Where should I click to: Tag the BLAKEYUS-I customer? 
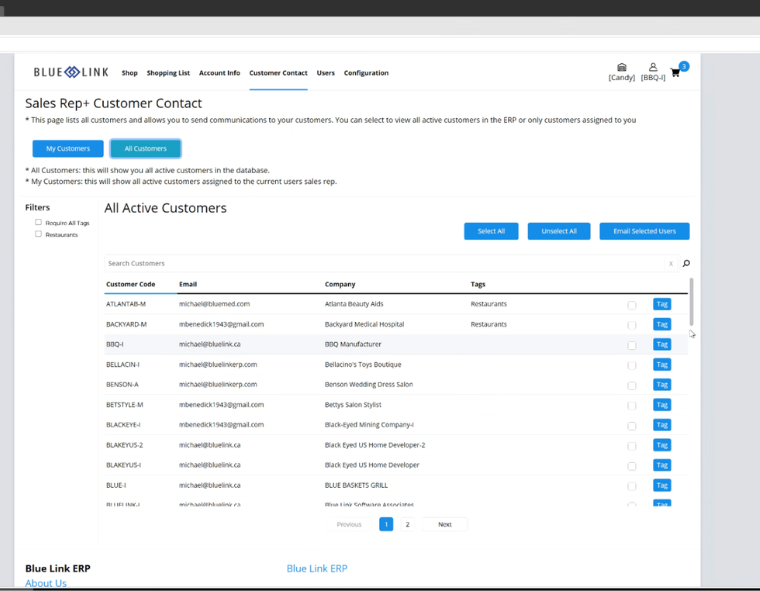662,465
